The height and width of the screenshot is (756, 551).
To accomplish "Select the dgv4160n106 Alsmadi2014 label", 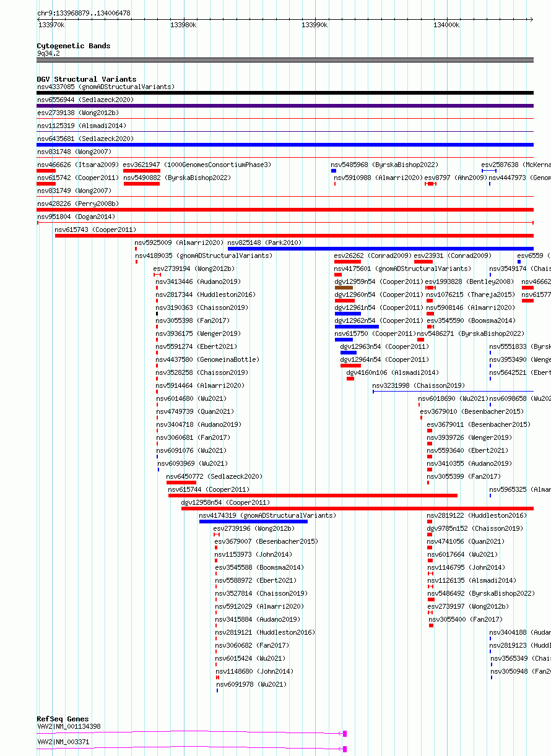I will coord(393,372).
